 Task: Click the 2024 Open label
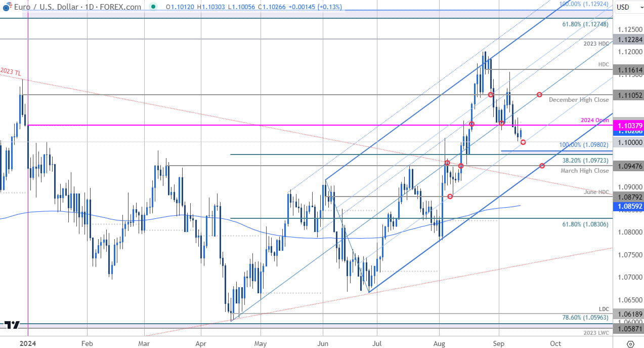pos(595,120)
